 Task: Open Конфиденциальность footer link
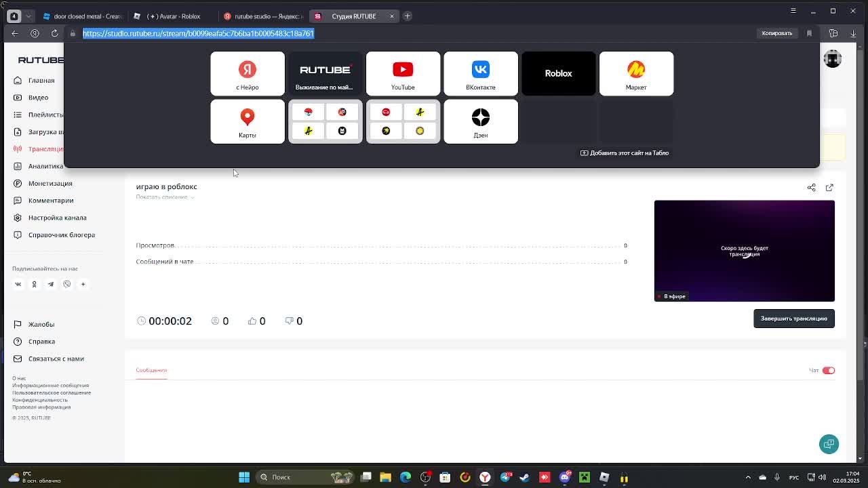click(x=40, y=400)
